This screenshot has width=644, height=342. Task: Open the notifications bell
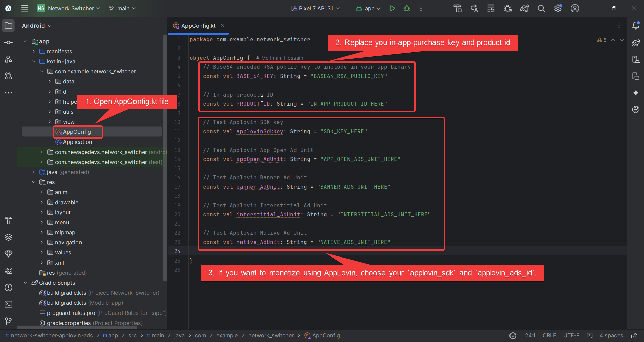(x=636, y=25)
